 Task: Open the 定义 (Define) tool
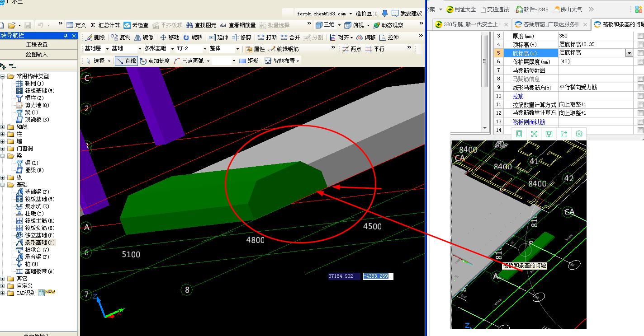coord(76,25)
